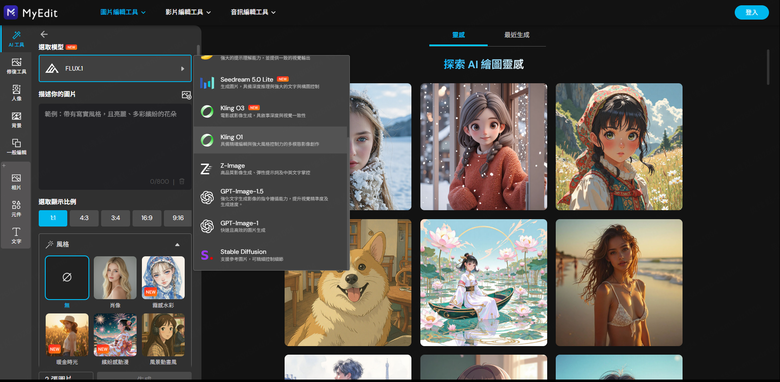Click the Seedream 5.0 Lite model icon
This screenshot has height=382, width=780.
coord(207,83)
